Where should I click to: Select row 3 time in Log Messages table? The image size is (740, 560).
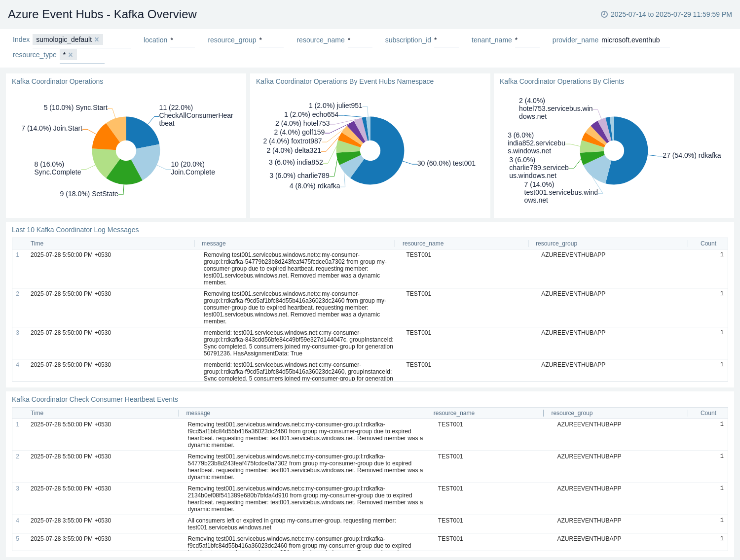[71, 333]
